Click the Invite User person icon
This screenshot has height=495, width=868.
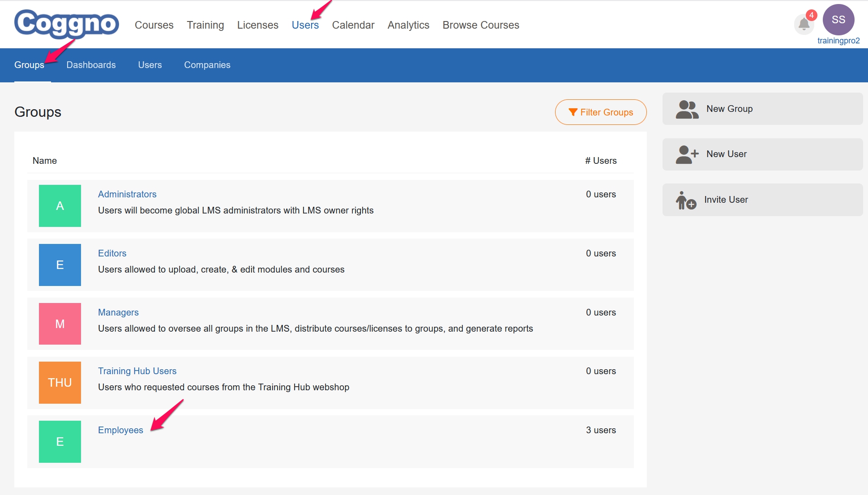686,200
